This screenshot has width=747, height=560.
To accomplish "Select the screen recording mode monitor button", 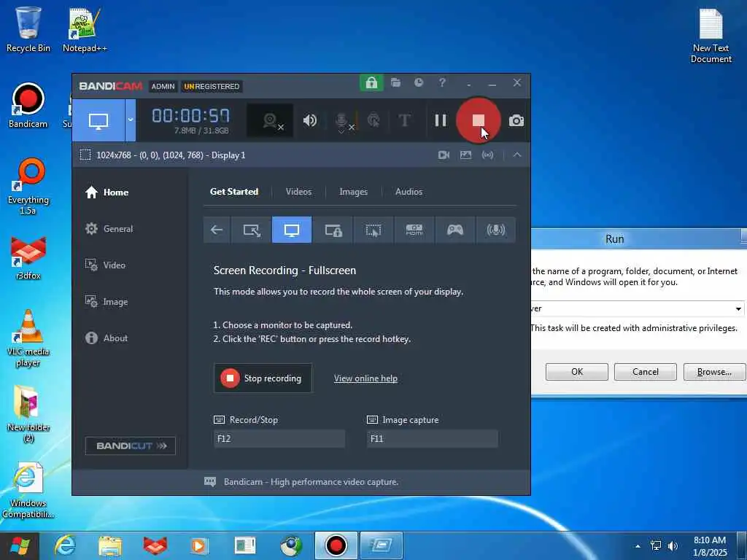I will coord(98,120).
